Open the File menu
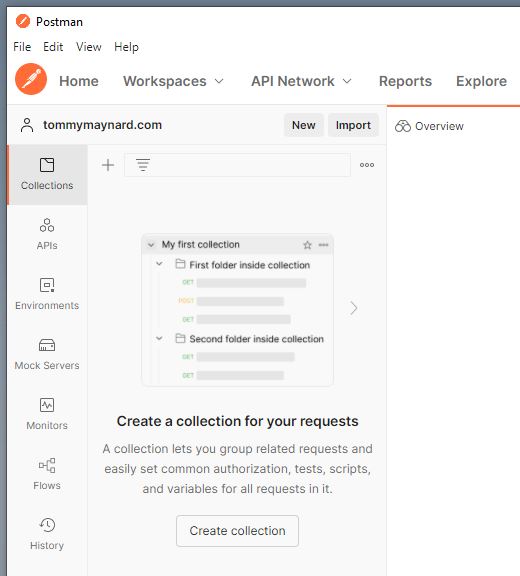This screenshot has height=576, width=520. [x=22, y=47]
